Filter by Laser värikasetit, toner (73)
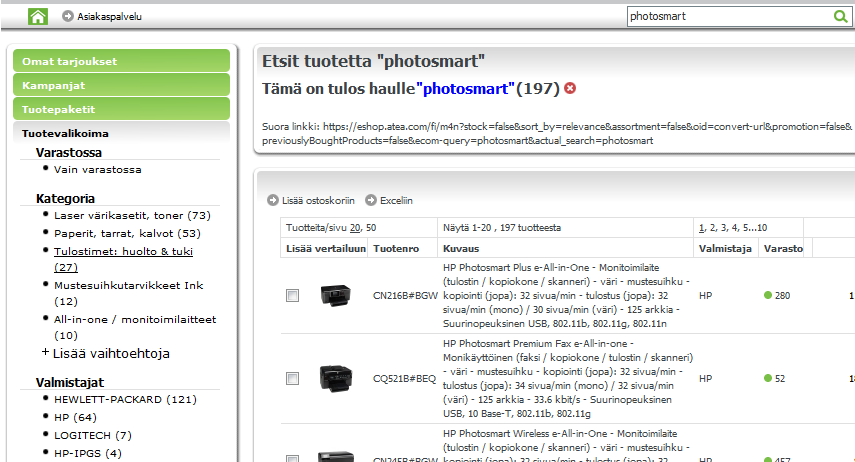 coord(132,215)
